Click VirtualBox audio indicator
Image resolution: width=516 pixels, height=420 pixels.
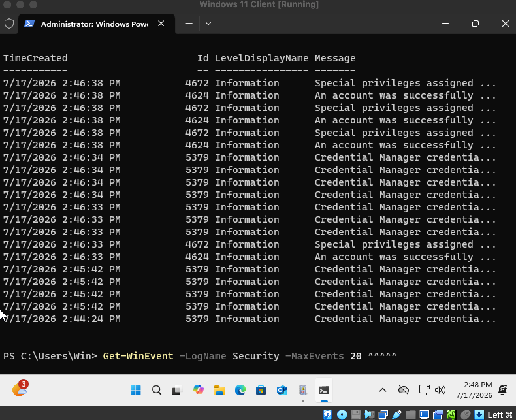coord(369,414)
